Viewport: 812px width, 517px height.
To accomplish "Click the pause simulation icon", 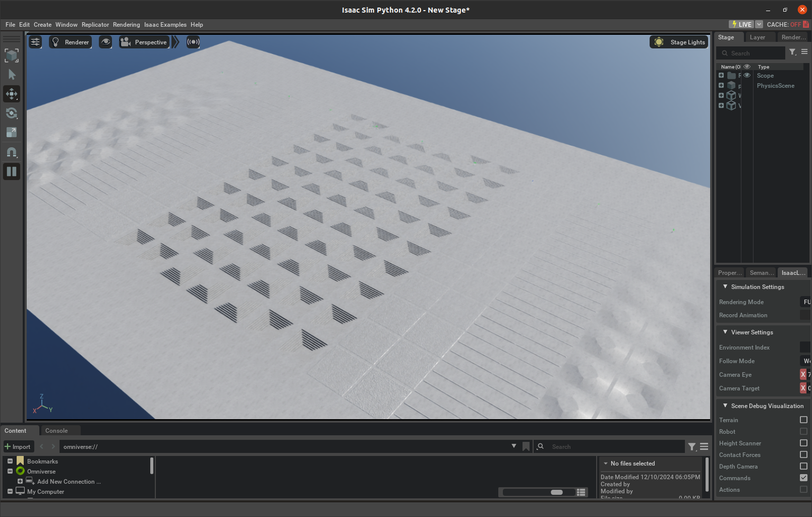I will [12, 171].
